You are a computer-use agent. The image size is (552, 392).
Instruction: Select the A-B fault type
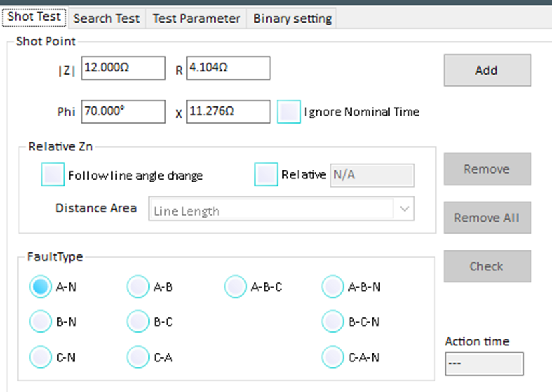(x=138, y=287)
